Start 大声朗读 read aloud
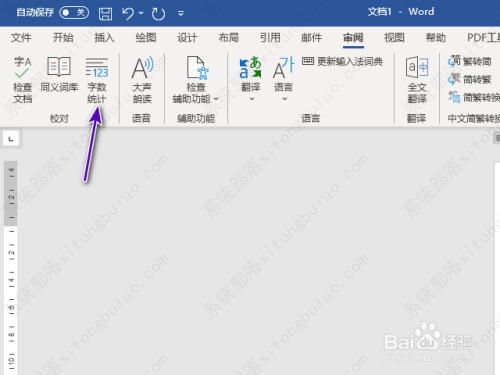The image size is (500, 375). [142, 80]
